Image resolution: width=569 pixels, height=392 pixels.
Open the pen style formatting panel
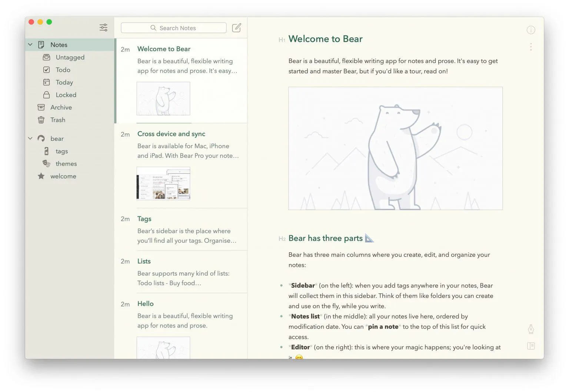pos(531,329)
